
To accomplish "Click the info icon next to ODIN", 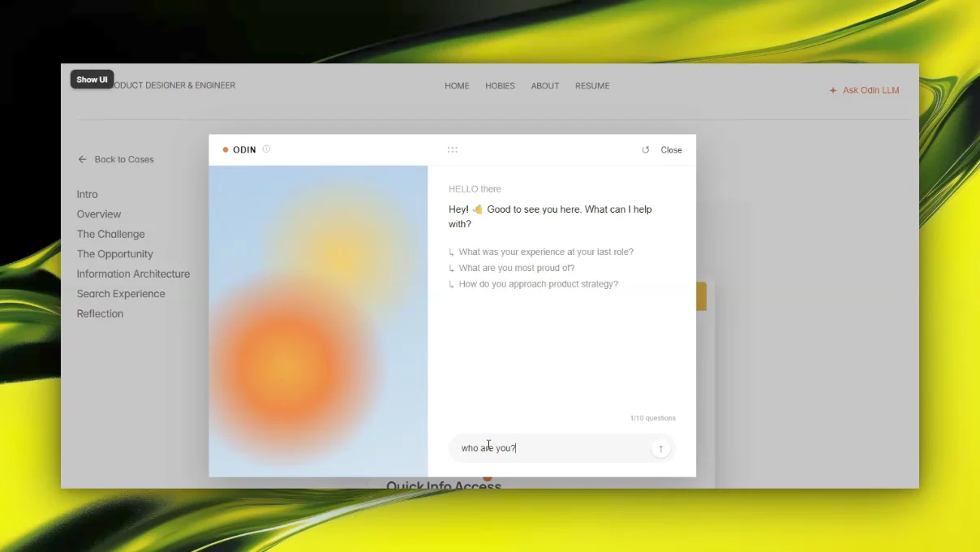I will pyautogui.click(x=266, y=149).
